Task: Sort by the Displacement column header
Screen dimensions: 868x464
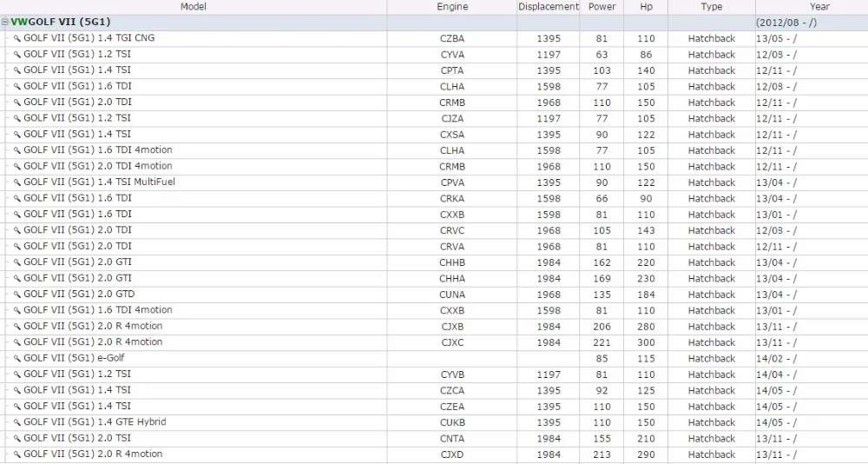Action: tap(549, 7)
